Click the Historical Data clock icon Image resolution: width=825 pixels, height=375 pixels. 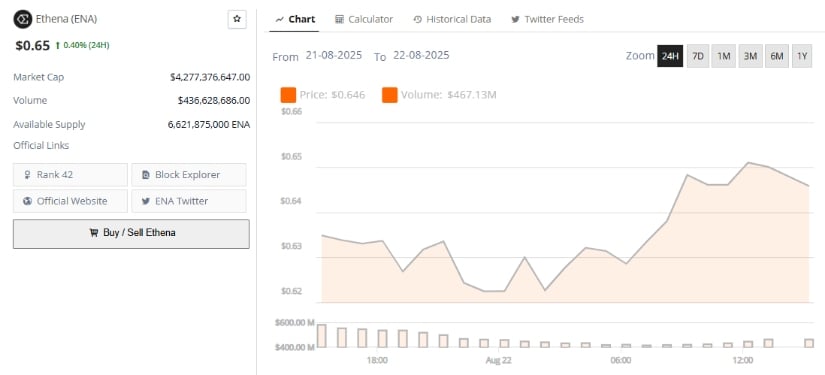point(417,19)
